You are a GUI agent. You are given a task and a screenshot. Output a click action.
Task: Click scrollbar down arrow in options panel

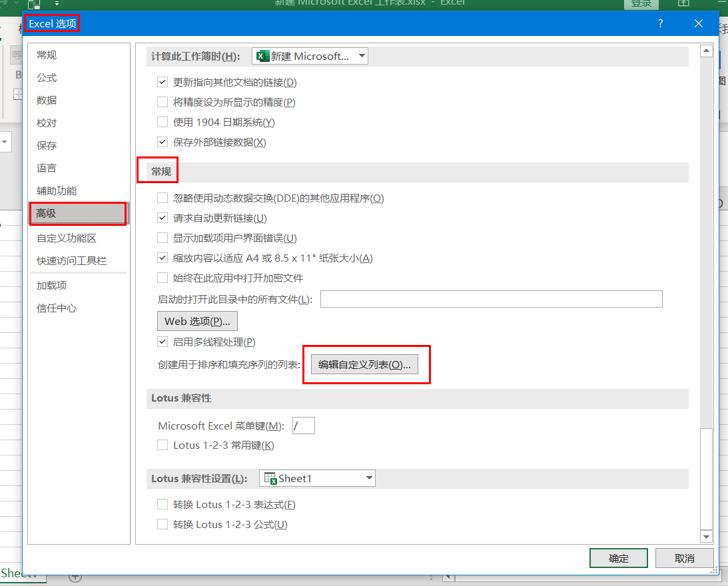coord(706,536)
